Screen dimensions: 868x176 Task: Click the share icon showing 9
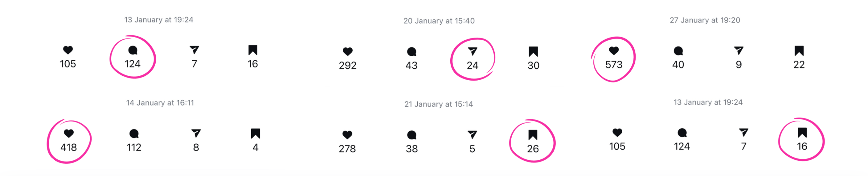click(x=738, y=51)
